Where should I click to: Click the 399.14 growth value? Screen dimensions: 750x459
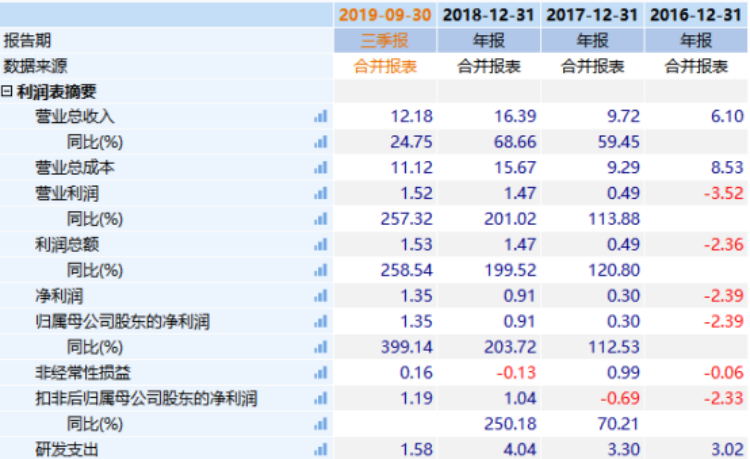[x=407, y=347]
